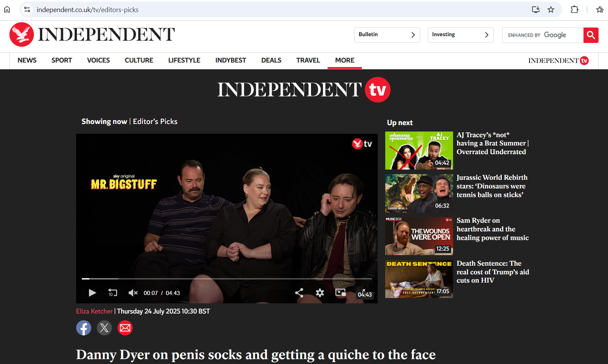Share the article by email icon
Image resolution: width=608 pixels, height=364 pixels.
pos(125,328)
